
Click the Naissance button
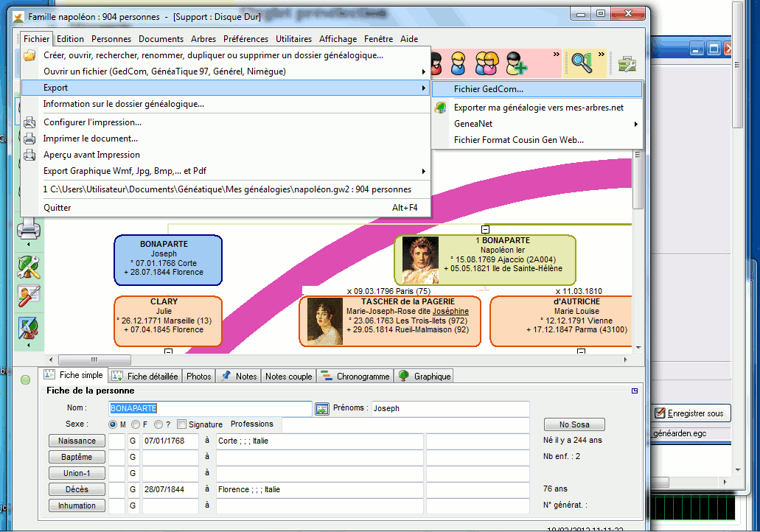77,441
